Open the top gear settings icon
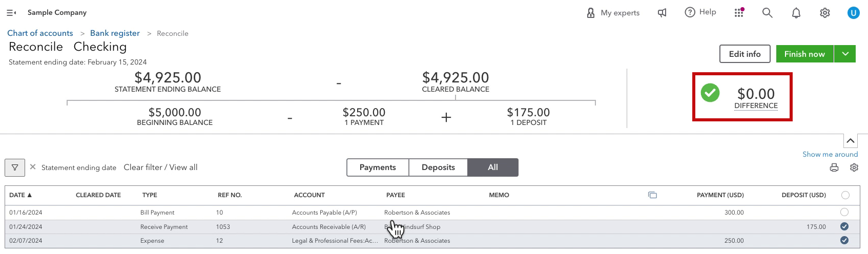 point(825,13)
